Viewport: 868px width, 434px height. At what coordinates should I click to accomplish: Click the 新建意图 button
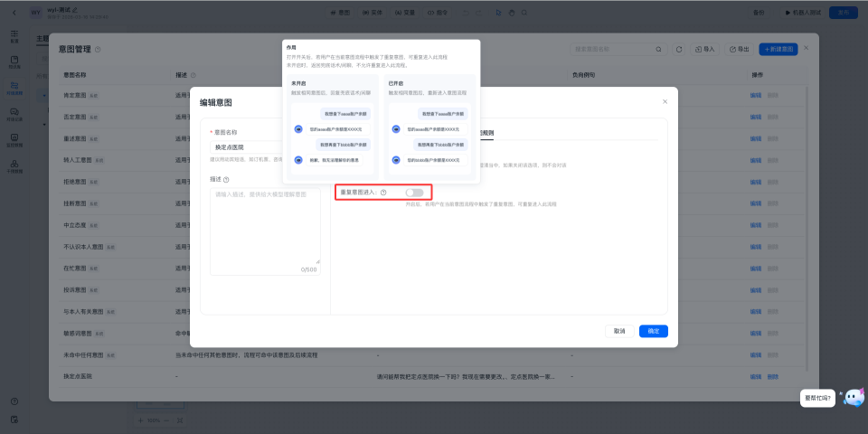[778, 49]
